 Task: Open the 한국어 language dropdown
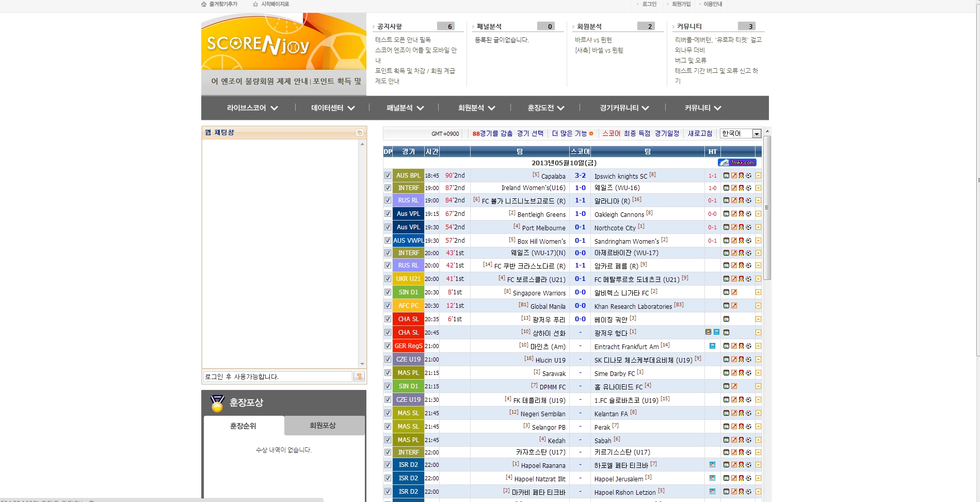(741, 134)
